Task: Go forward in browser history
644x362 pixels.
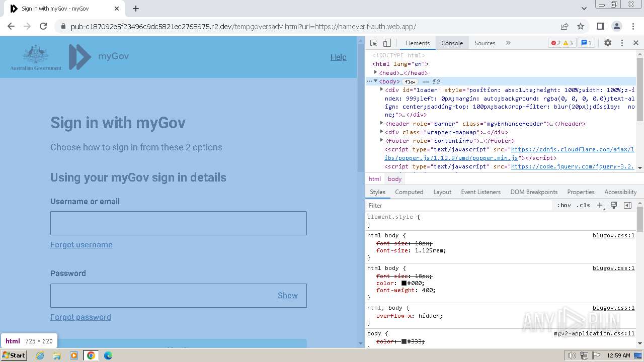Action: [x=27, y=26]
